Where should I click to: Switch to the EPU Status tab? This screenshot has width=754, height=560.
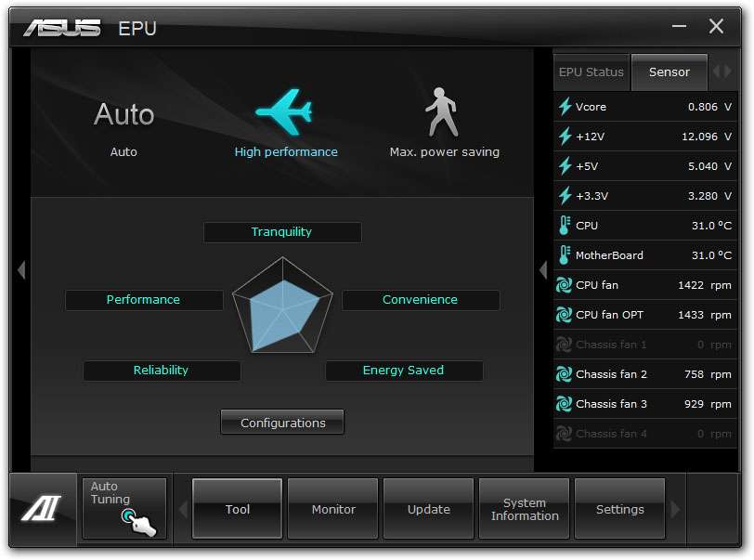point(591,72)
